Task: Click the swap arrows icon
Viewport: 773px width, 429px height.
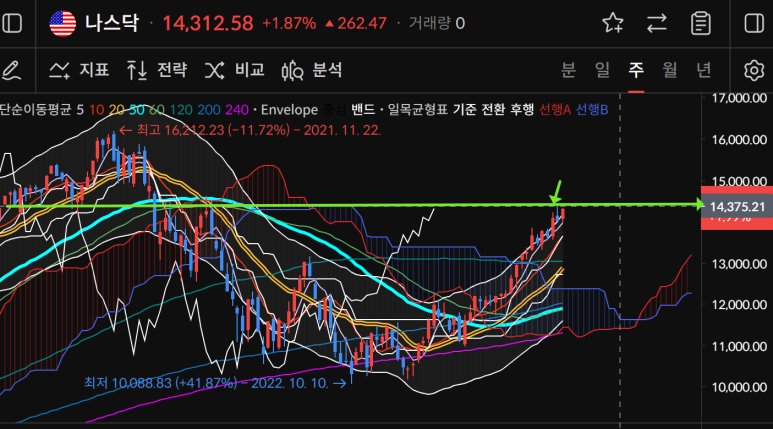Action: tap(657, 23)
